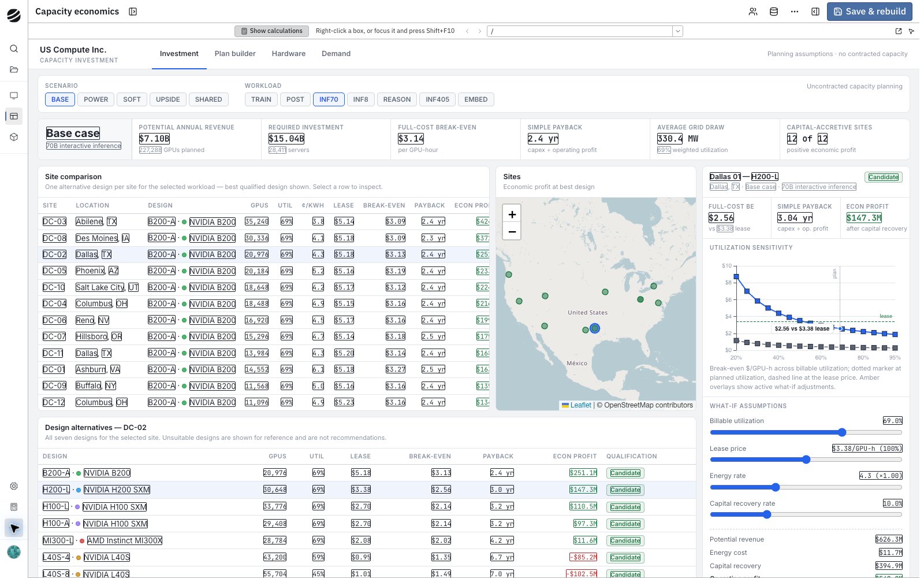
Task: Select the DC-08 Des Moines row
Action: point(263,238)
